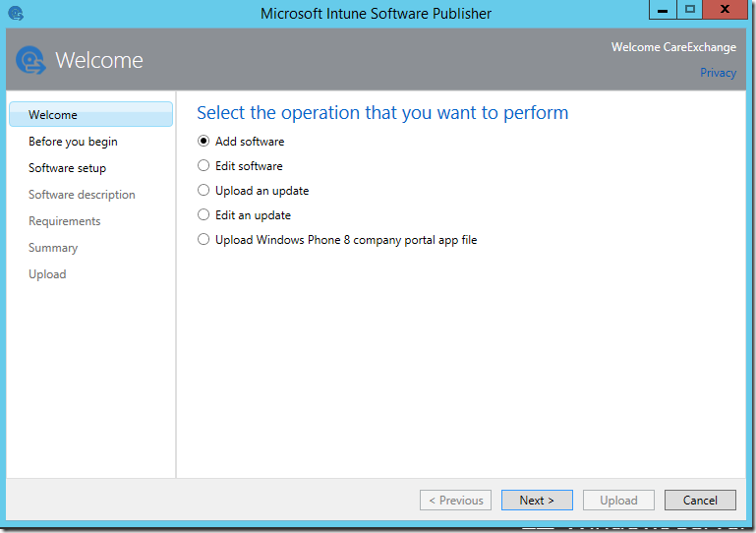This screenshot has height=533, width=756.
Task: Open the Software setup step
Action: [x=67, y=168]
